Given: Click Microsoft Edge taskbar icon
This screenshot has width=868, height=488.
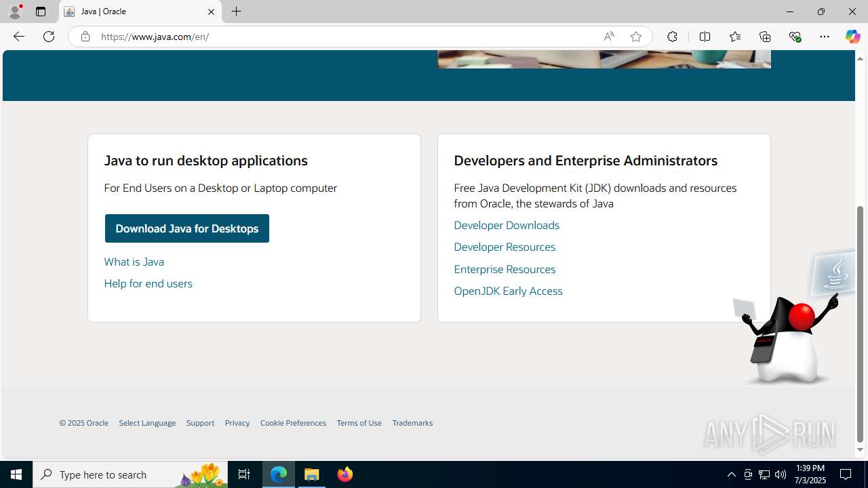Looking at the screenshot, I should 279,474.
